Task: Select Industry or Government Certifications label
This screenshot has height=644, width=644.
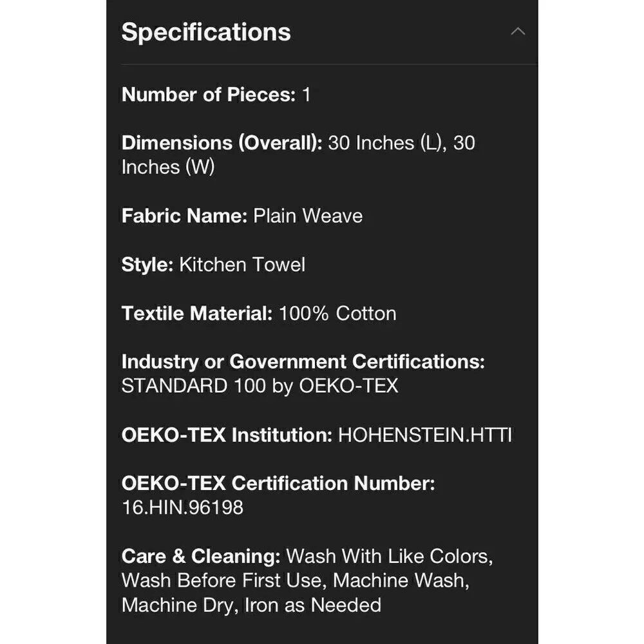Action: pyautogui.click(x=303, y=362)
